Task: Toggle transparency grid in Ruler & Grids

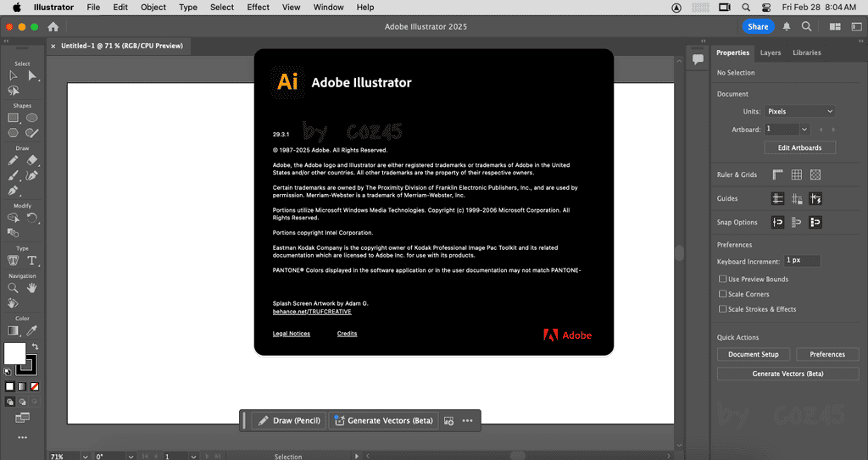Action: pyautogui.click(x=815, y=175)
